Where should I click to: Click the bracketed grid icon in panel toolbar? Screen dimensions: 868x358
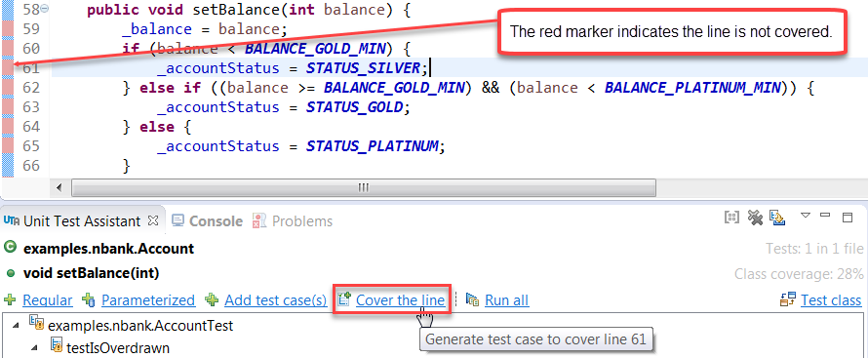coord(731,218)
